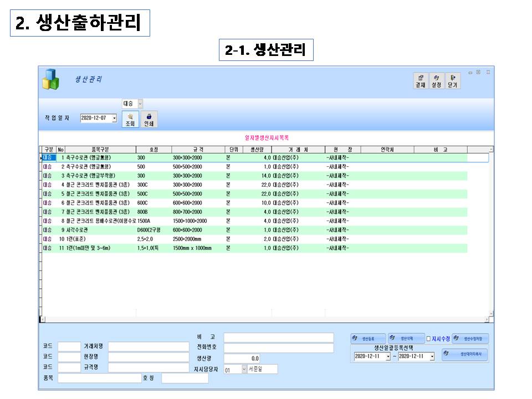Click the 품목구분 column header
Image resolution: width=532 pixels, height=399 pixels.
tap(100, 150)
